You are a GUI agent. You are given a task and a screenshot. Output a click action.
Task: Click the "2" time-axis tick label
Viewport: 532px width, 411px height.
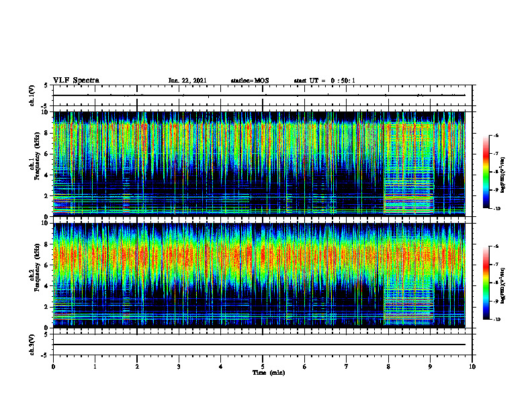(137, 366)
